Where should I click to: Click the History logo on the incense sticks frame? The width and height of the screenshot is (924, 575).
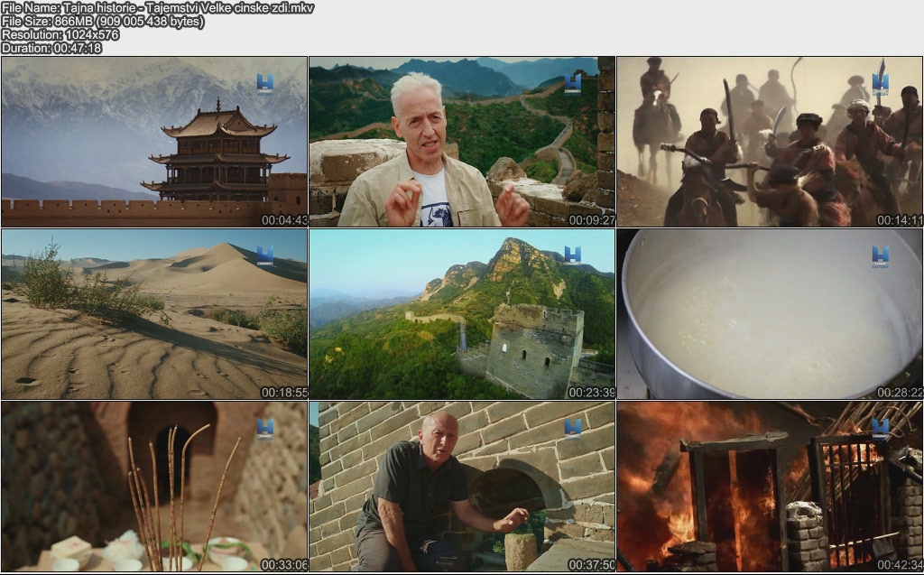pyautogui.click(x=264, y=428)
